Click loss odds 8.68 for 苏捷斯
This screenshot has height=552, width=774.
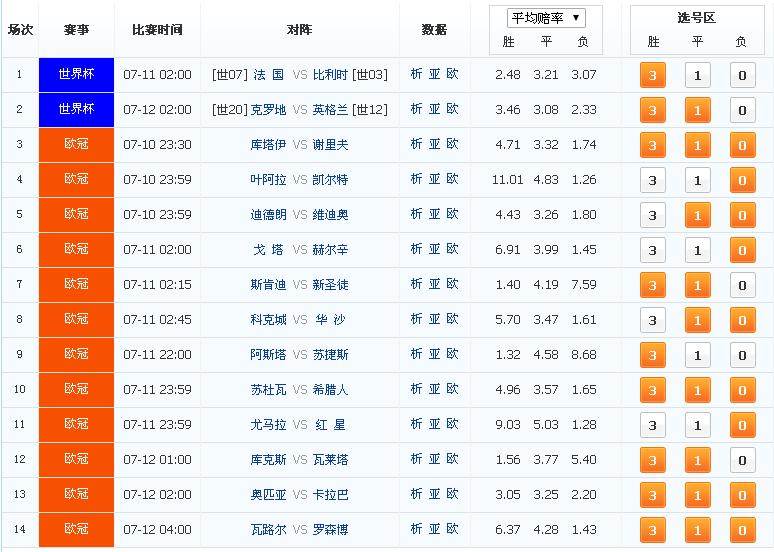[x=584, y=355]
